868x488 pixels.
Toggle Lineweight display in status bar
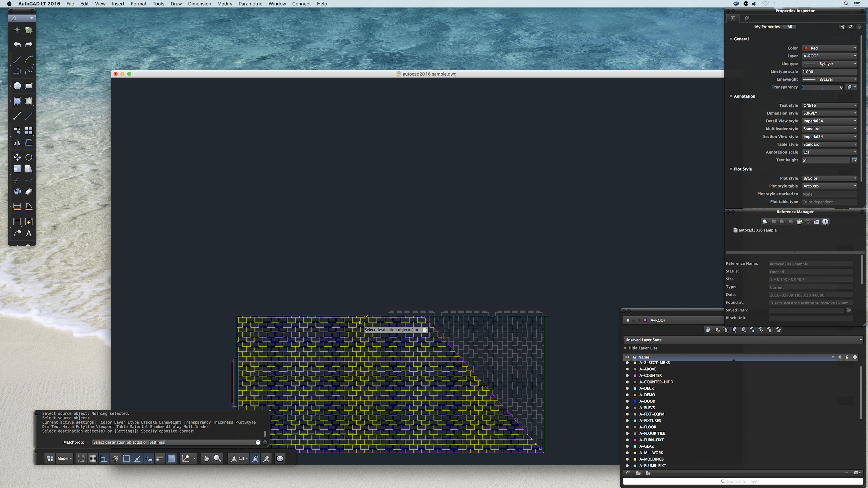pyautogui.click(x=160, y=459)
